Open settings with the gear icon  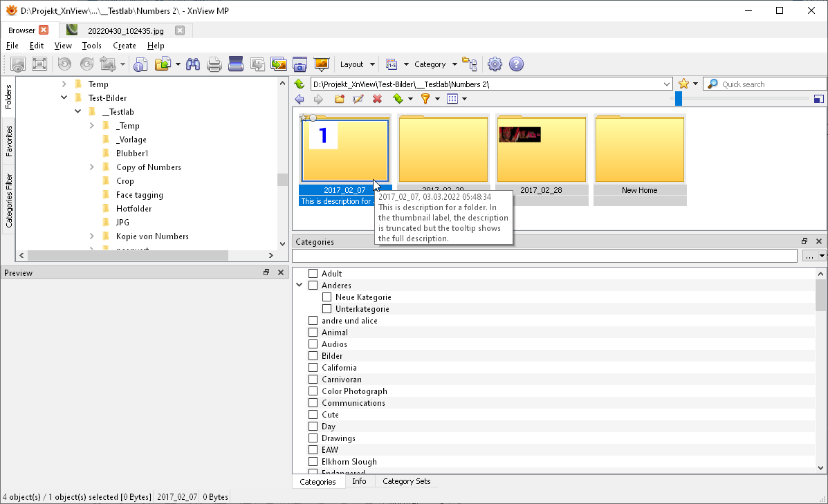pyautogui.click(x=495, y=64)
